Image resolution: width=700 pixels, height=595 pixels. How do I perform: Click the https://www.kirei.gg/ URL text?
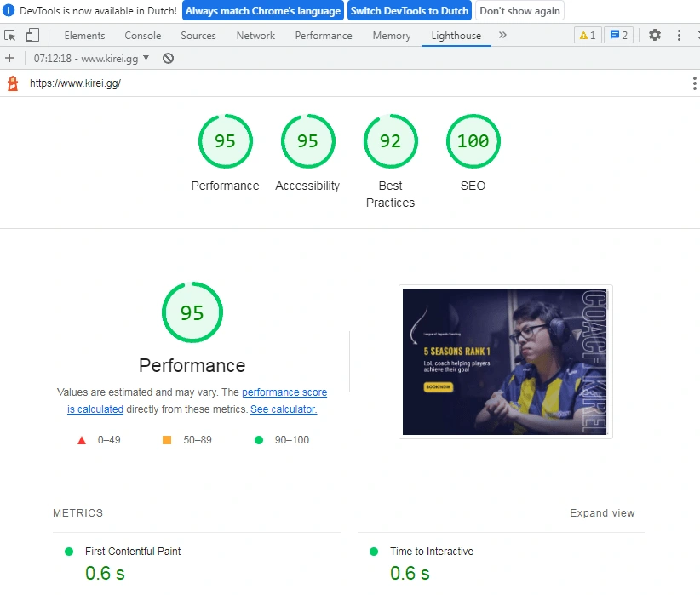coord(75,83)
